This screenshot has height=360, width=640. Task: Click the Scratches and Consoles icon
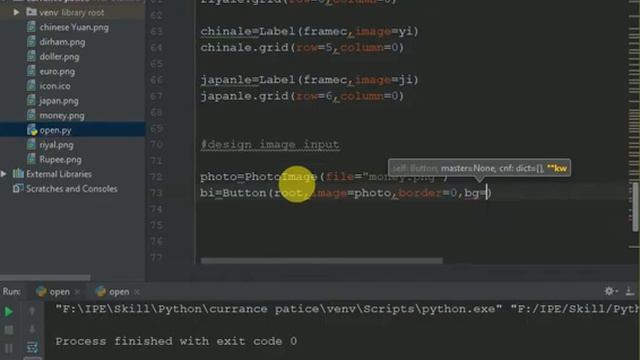pyautogui.click(x=18, y=189)
